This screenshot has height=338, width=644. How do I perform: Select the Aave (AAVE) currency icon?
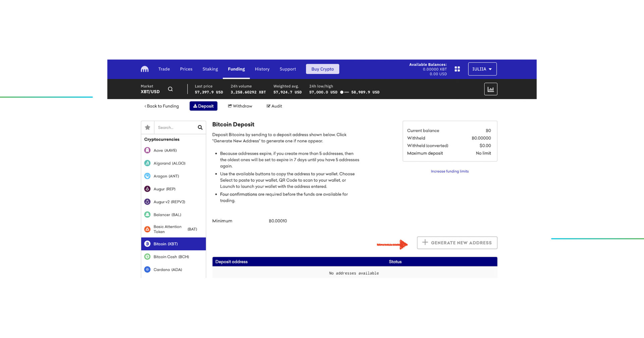148,150
